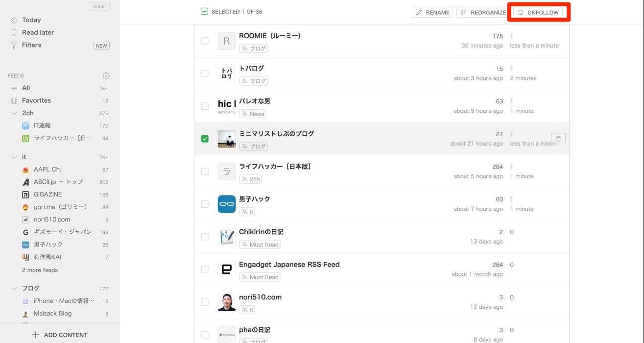Open GIGAZINE feed
The height and width of the screenshot is (343, 644).
pos(48,195)
